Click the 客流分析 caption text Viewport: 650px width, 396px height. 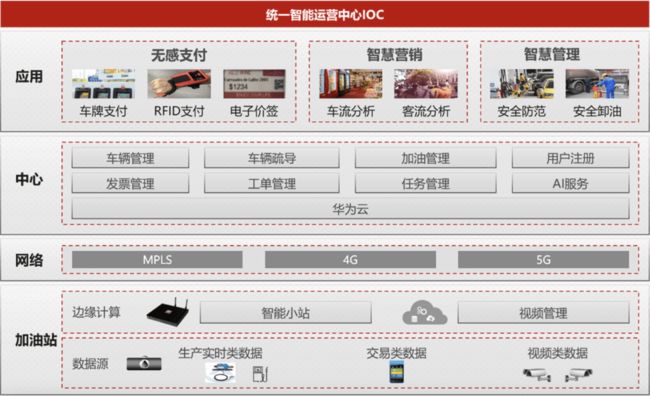426,111
